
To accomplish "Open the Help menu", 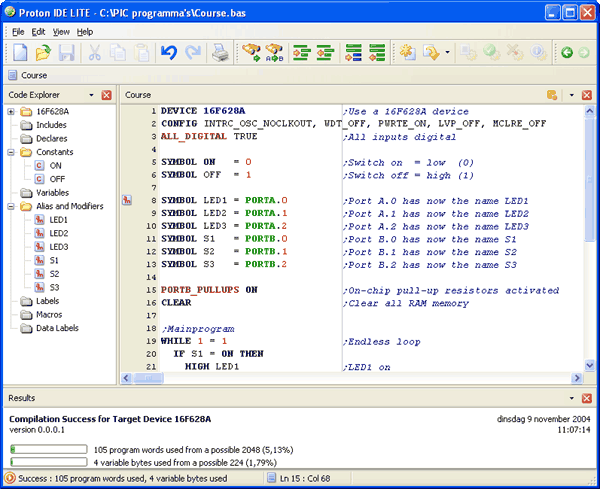I will [x=85, y=32].
